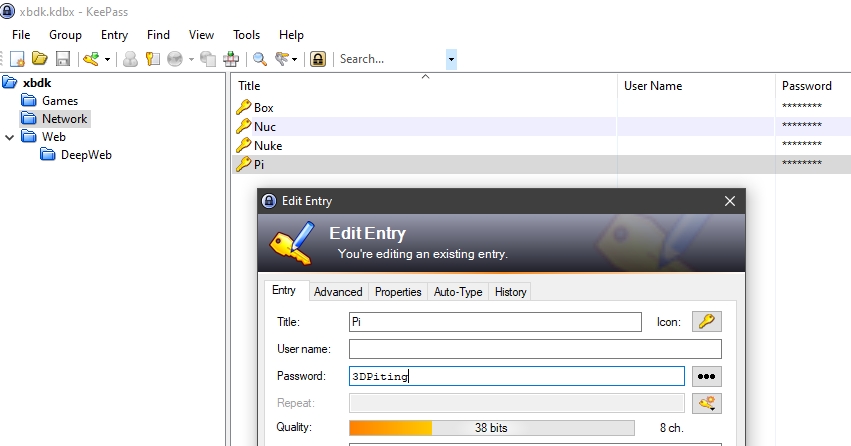Select the Nuke entry in the list
This screenshot has width=851, height=446.
tap(268, 146)
